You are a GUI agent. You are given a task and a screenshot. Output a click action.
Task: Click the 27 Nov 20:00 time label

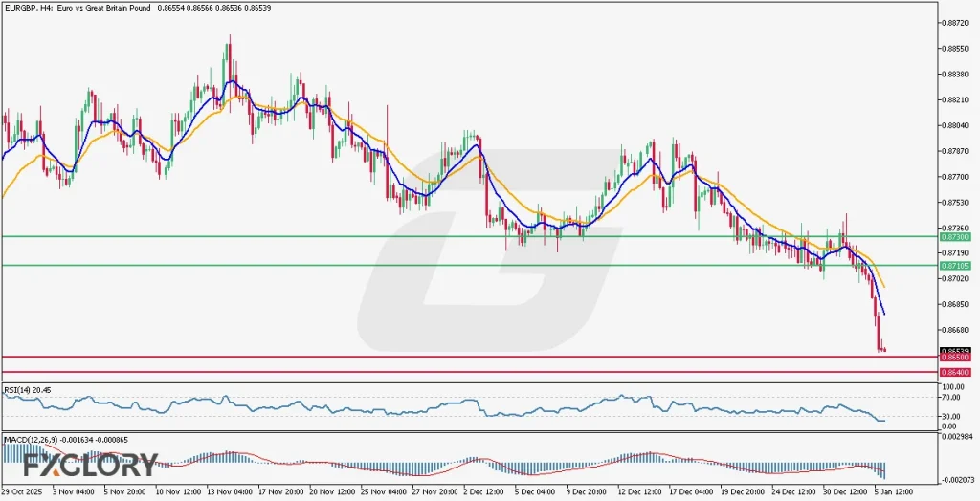coord(436,491)
